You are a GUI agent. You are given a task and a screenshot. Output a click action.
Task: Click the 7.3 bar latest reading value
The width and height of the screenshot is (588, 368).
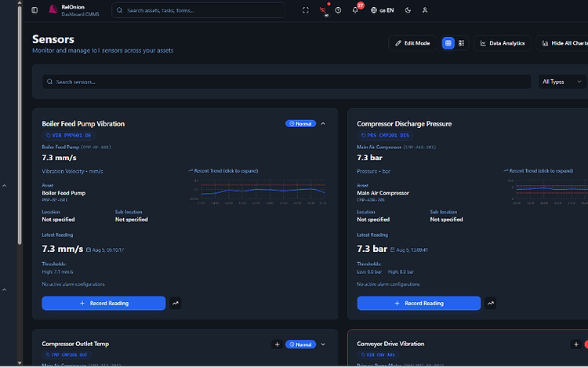(372, 249)
